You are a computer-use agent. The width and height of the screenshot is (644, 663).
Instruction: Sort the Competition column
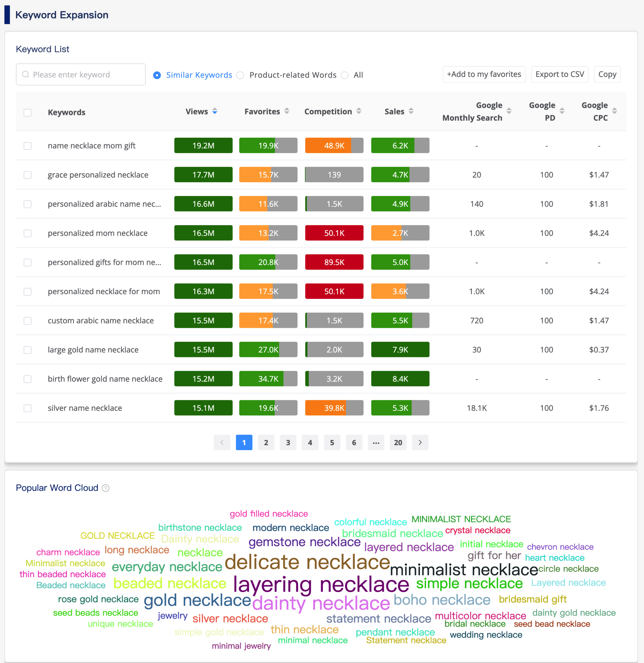pos(359,111)
